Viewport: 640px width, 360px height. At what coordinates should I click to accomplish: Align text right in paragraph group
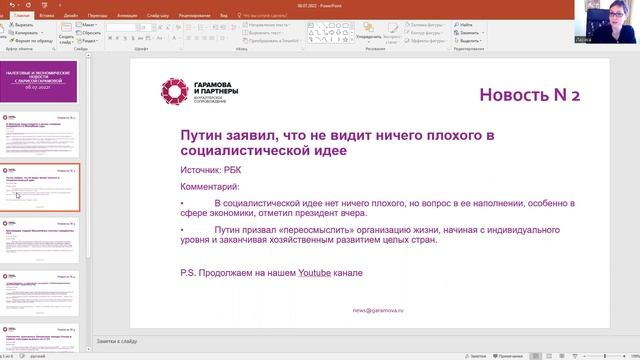tap(204, 38)
